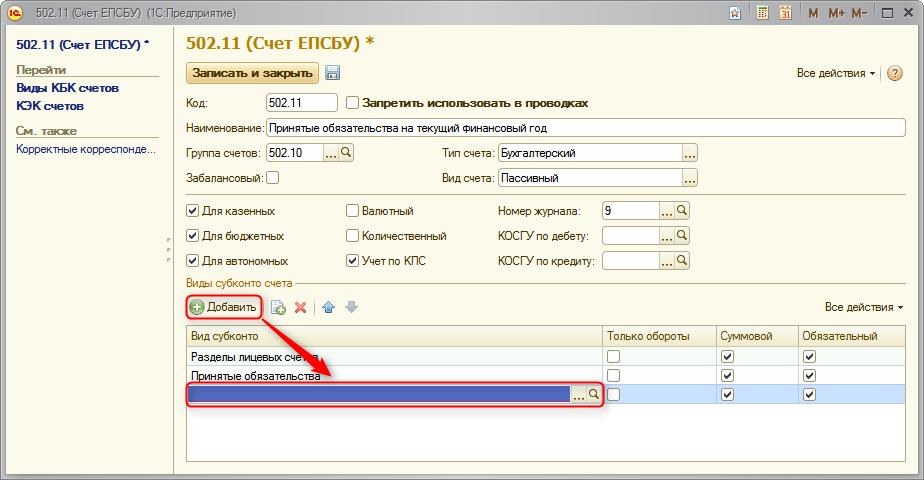
Task: Open the Тип счета selection ellipsis button
Action: pyautogui.click(x=689, y=153)
